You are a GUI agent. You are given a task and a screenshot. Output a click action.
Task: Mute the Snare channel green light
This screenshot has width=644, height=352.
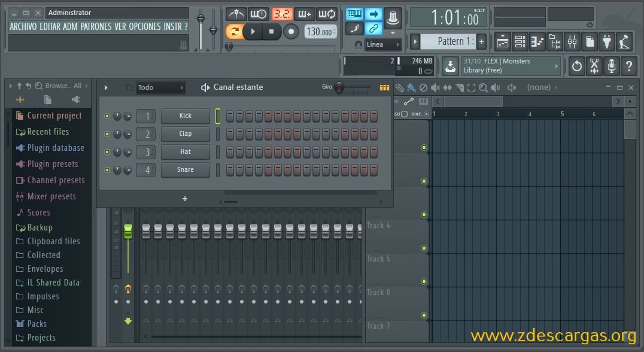(107, 169)
